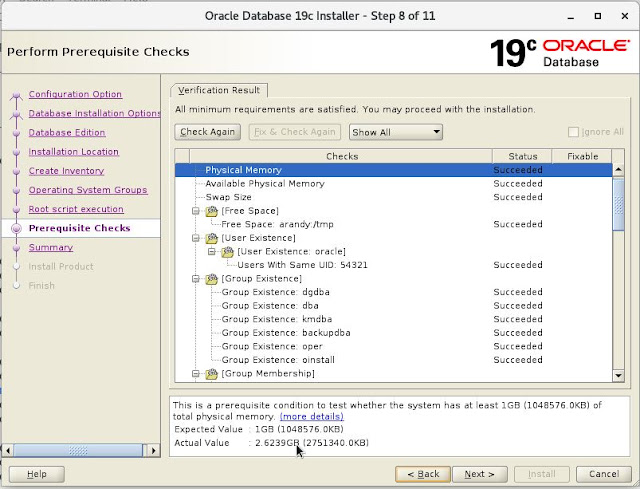Select Group Existence: dba row
Image resolution: width=640 pixels, height=489 pixels.
click(x=393, y=306)
